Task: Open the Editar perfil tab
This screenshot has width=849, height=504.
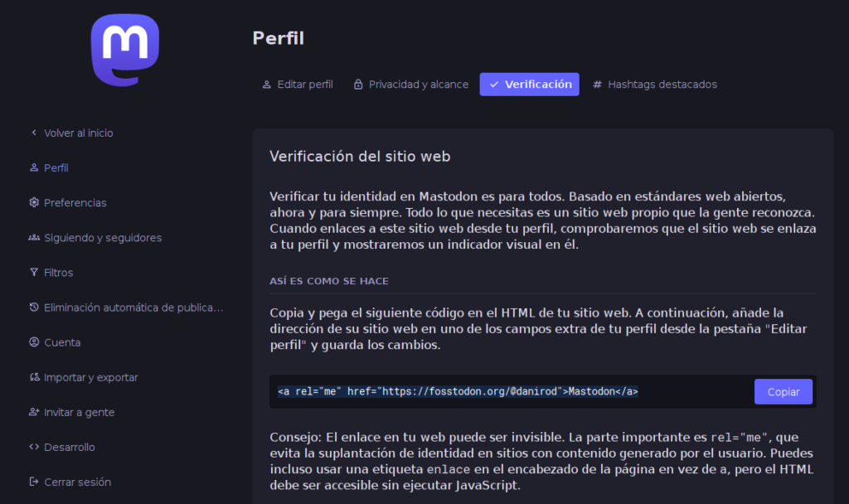Action: tap(297, 85)
